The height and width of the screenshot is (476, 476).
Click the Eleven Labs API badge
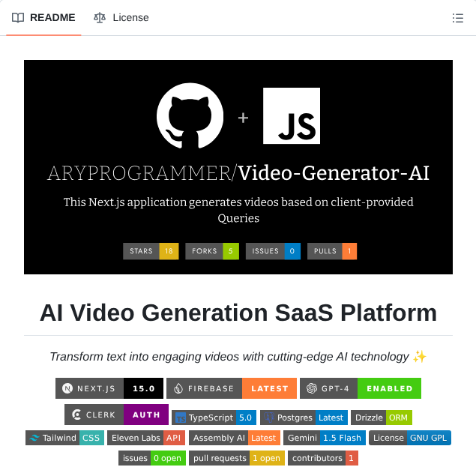coord(146,438)
